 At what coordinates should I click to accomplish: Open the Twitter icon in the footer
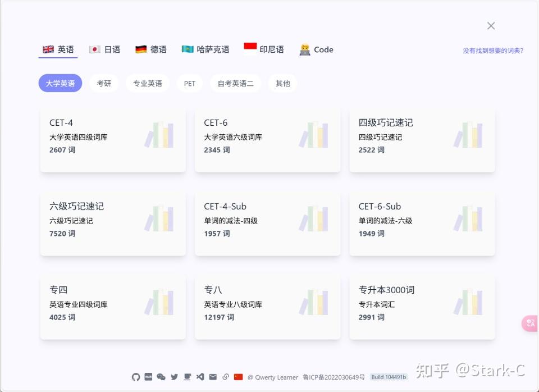point(174,377)
